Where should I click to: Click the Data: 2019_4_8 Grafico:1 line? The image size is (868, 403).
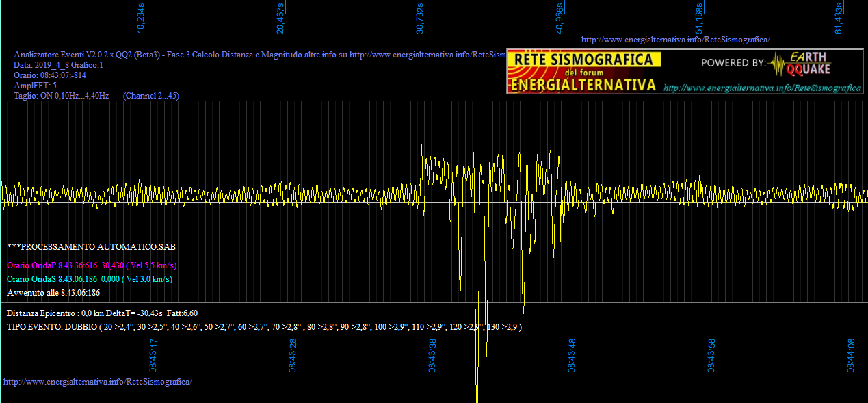point(58,65)
